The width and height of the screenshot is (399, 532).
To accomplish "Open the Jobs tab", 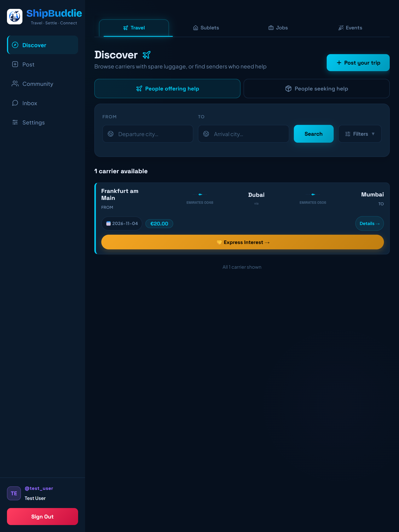I will (278, 28).
